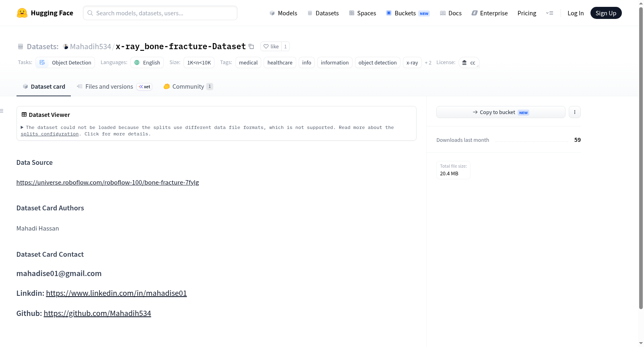
Task: Like the dataset with the heart button
Action: [271, 46]
